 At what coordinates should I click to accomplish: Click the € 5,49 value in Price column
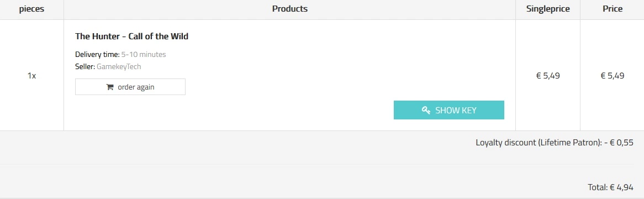613,76
